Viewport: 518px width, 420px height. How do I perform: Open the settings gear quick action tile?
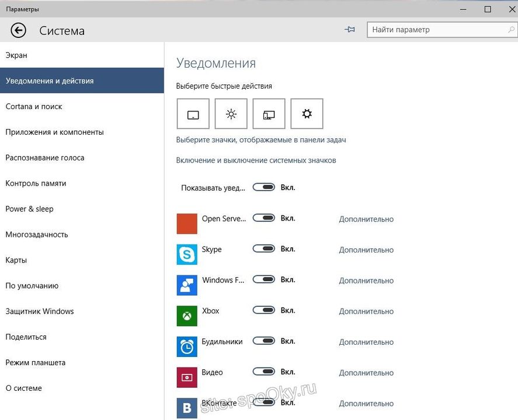point(307,113)
